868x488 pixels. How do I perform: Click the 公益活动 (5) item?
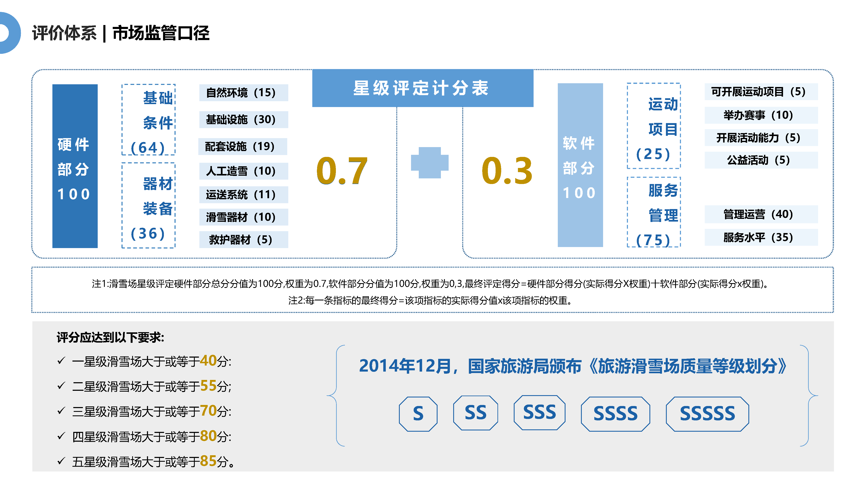pyautogui.click(x=761, y=160)
